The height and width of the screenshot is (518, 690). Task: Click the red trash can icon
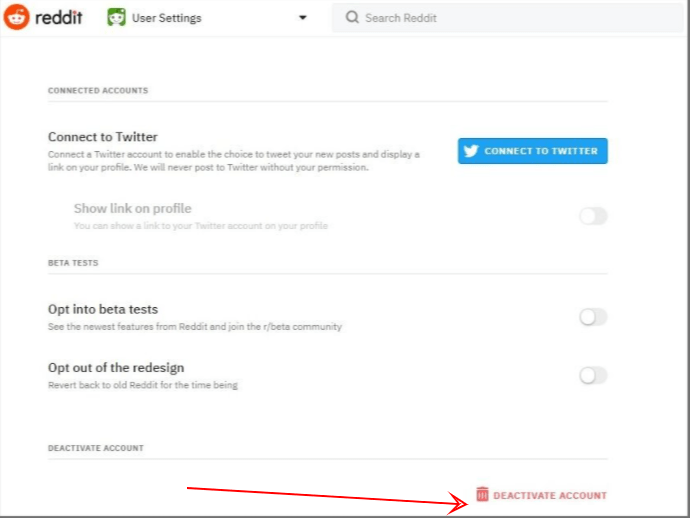coord(482,494)
